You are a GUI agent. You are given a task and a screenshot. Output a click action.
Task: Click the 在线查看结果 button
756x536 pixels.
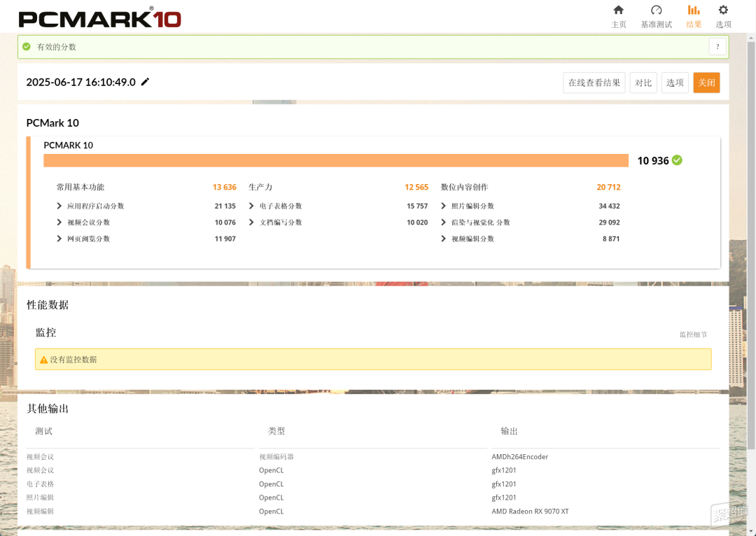coord(594,83)
